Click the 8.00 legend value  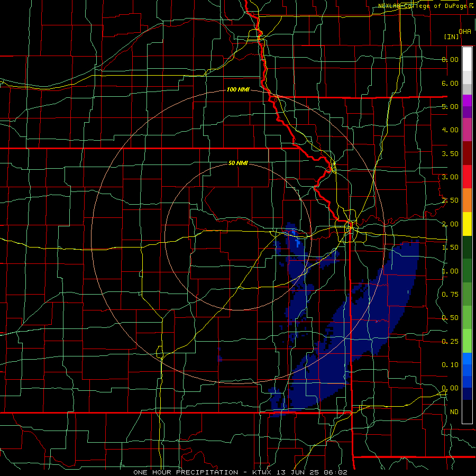tap(450, 59)
